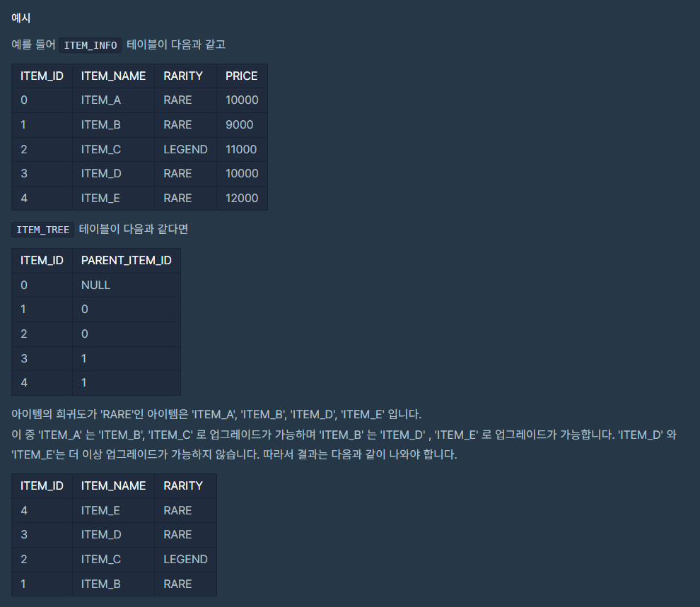
Task: Click the PARENT_ITEM_ID column header
Action: (x=127, y=261)
